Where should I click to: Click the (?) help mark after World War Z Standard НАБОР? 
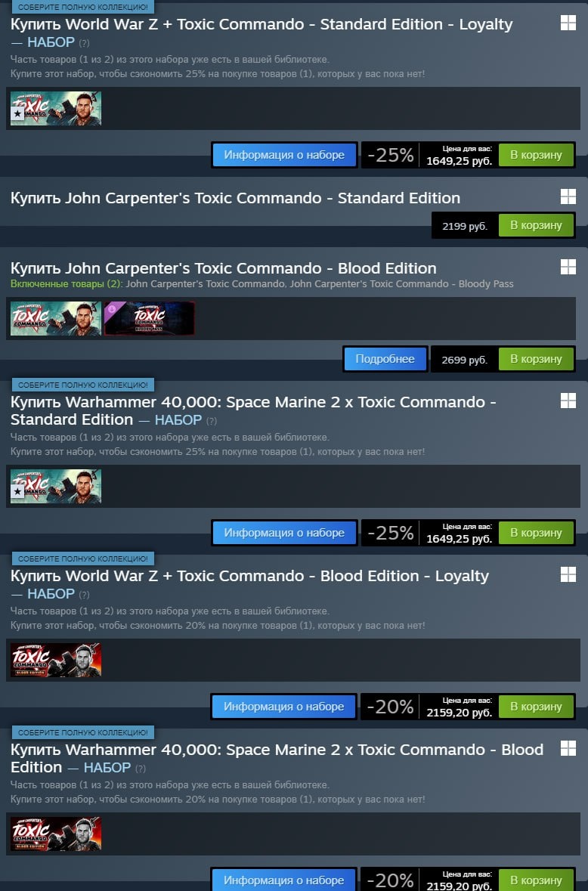point(84,43)
